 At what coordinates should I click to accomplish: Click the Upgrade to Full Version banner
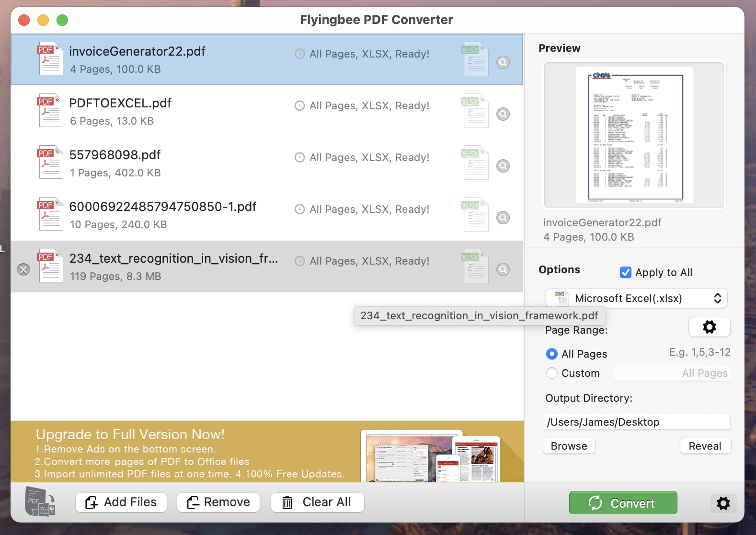pos(267,452)
